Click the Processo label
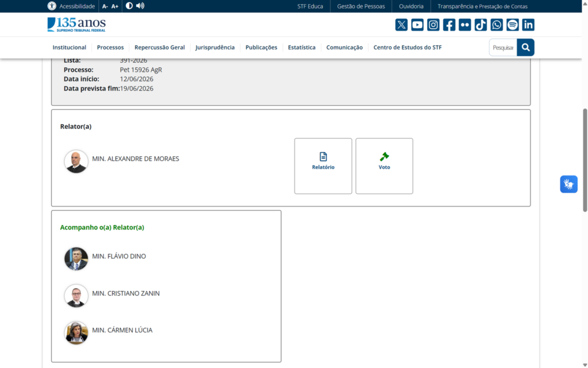The width and height of the screenshot is (588, 368). (x=78, y=70)
